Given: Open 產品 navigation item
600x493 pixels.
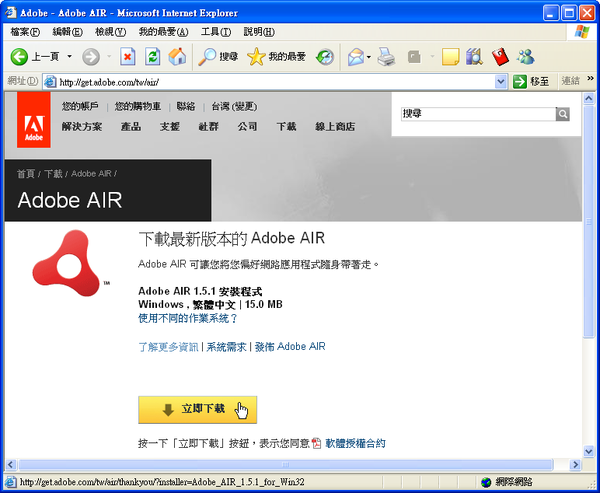Looking at the screenshot, I should tap(131, 127).
